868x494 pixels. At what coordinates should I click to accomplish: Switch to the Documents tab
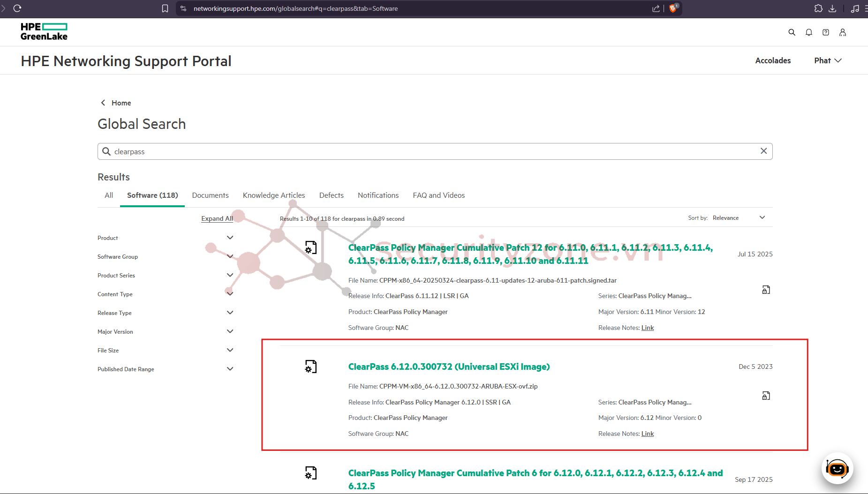[x=210, y=195]
